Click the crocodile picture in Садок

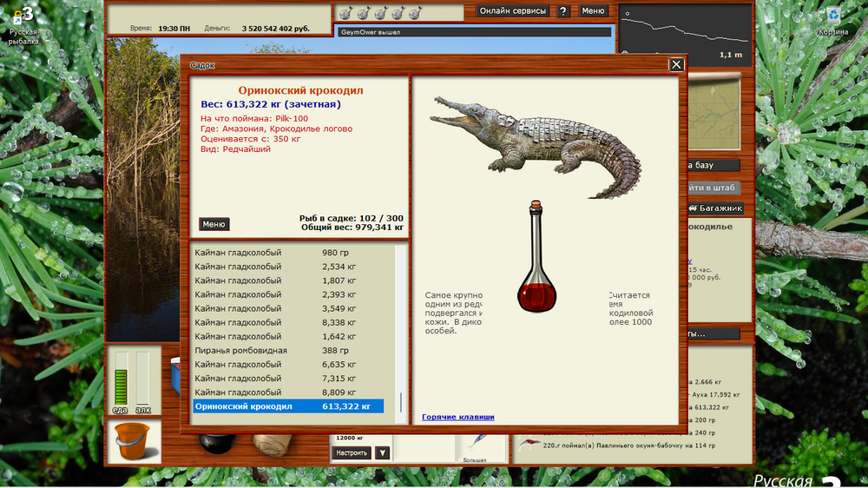pos(536,148)
